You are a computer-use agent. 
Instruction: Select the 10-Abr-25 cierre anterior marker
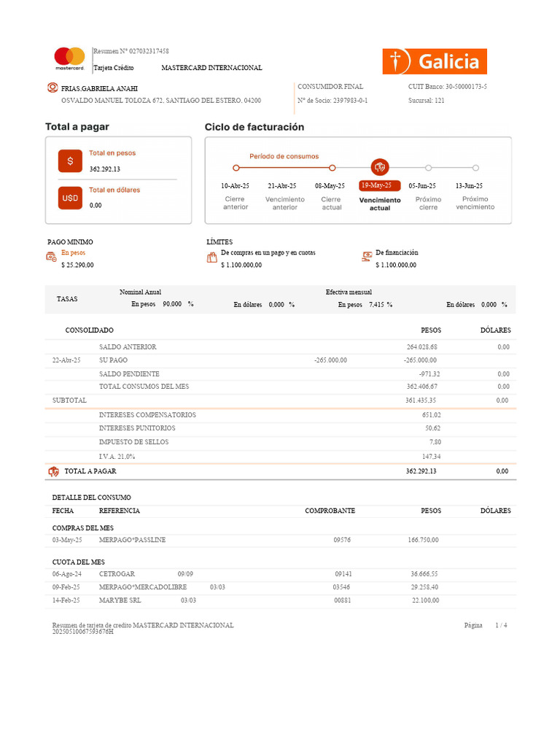[x=236, y=168]
